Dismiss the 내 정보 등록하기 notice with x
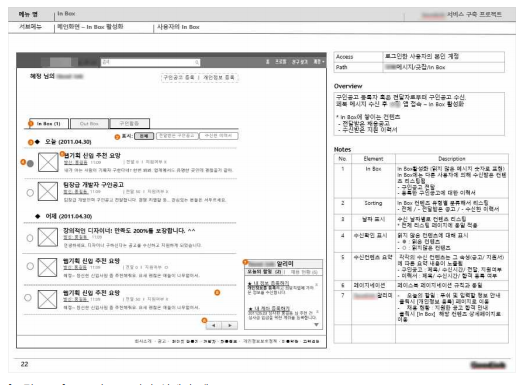This screenshot has height=385, width=521. tap(317, 285)
